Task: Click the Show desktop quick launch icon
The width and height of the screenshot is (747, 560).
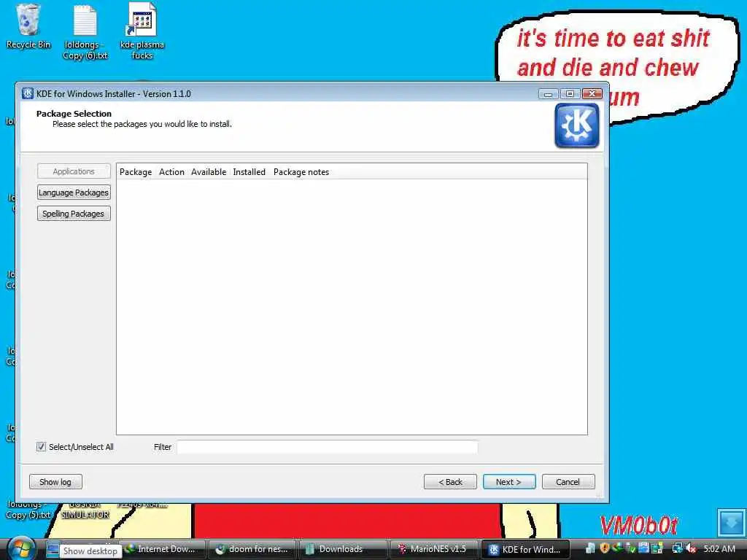Action: [53, 550]
